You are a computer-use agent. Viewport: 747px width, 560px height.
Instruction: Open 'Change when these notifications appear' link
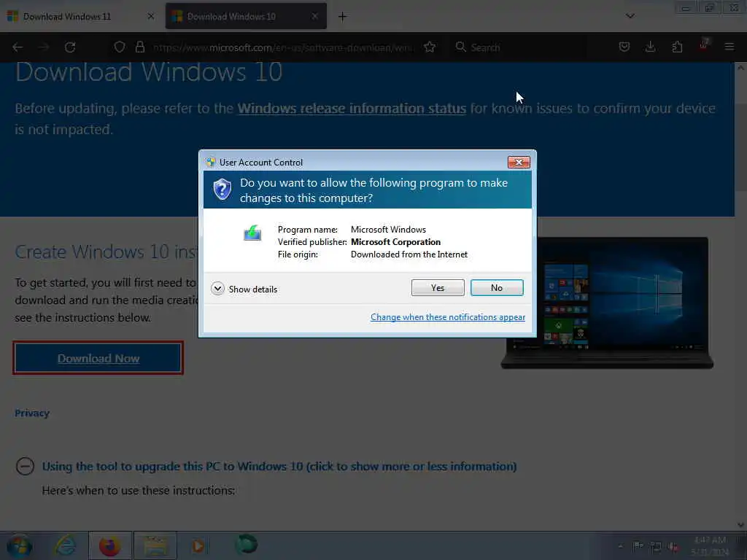pos(448,317)
